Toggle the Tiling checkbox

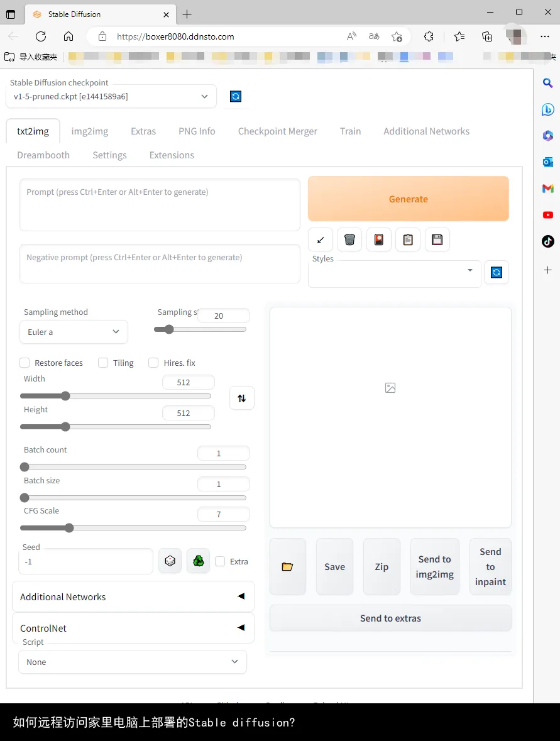pyautogui.click(x=104, y=363)
